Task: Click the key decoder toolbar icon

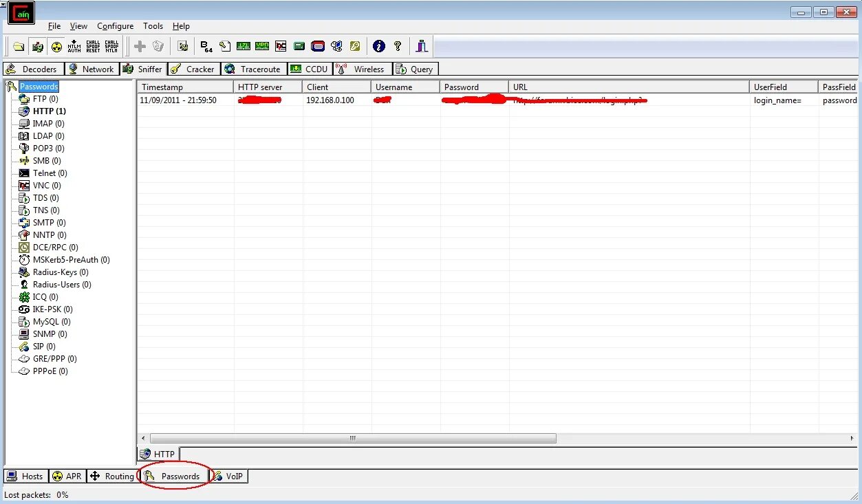Action: [x=355, y=47]
